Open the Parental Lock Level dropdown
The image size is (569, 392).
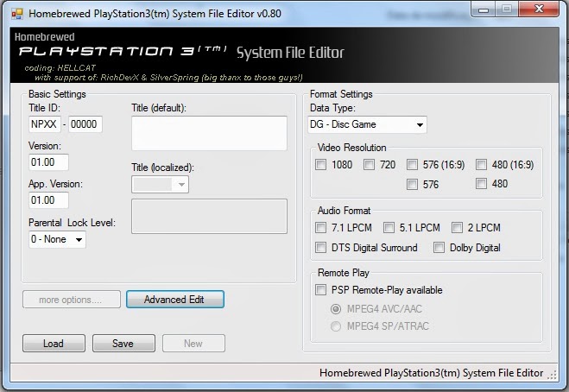[57, 239]
